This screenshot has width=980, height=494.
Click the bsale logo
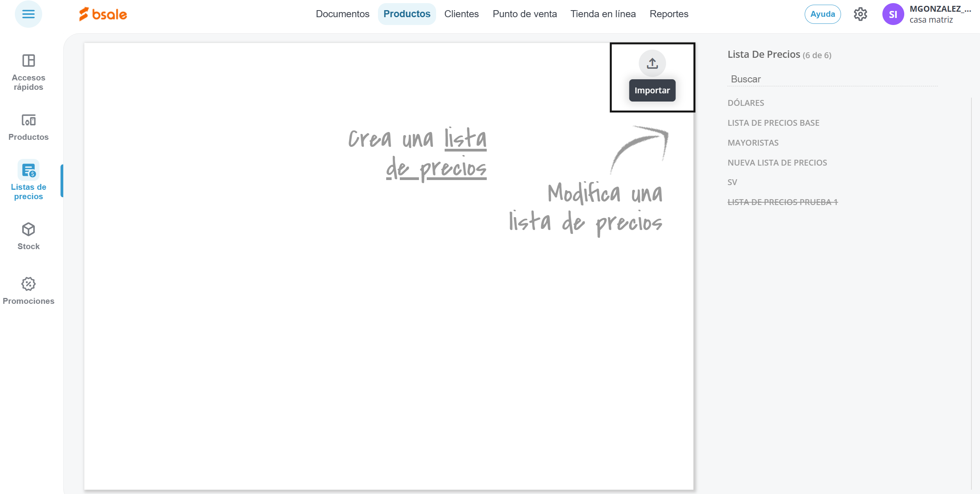tap(103, 14)
